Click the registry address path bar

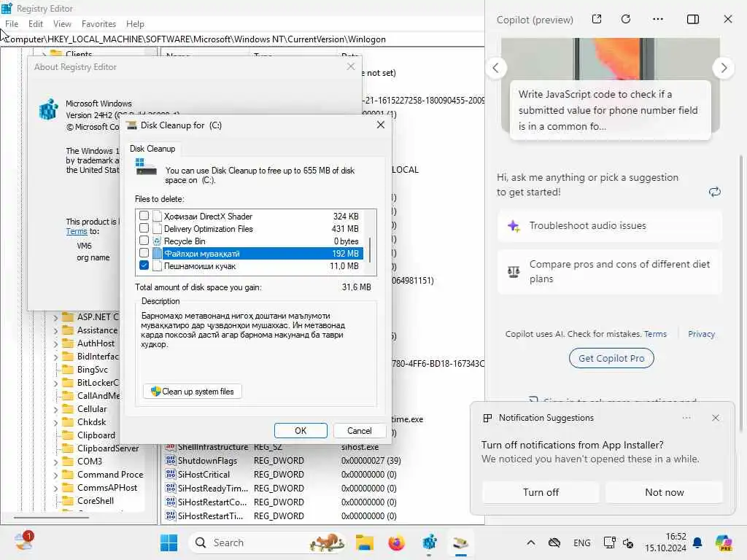[242, 39]
